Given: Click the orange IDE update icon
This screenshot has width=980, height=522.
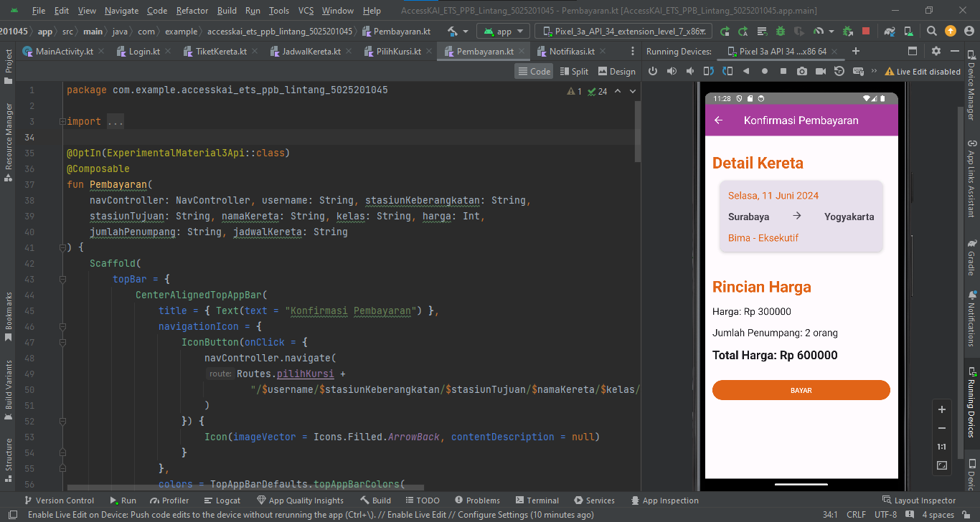Looking at the screenshot, I should pyautogui.click(x=951, y=32).
